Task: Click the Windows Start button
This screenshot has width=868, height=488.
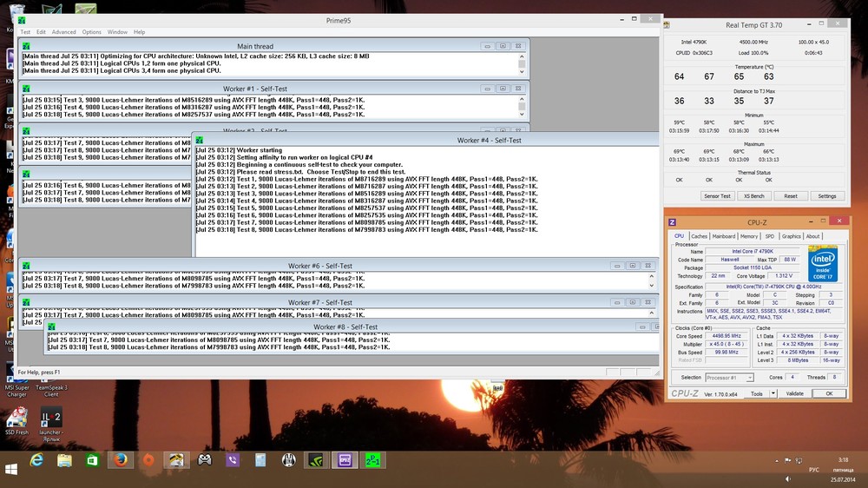Action: point(12,468)
